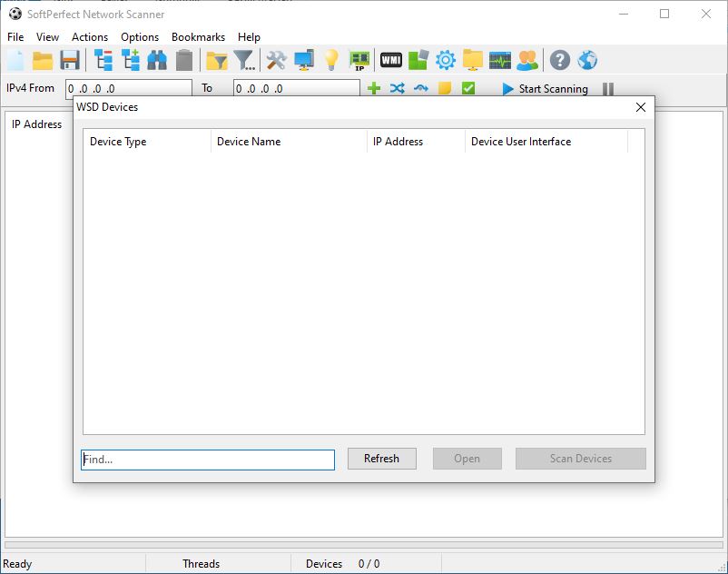Pause scanning with the pause bars icon
This screenshot has width=728, height=574.
point(608,89)
